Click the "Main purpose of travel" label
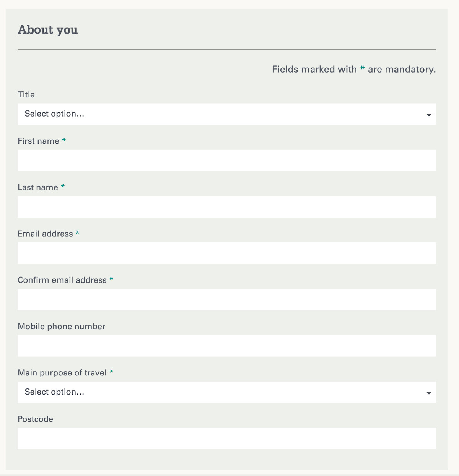The width and height of the screenshot is (459, 476). pyautogui.click(x=62, y=373)
